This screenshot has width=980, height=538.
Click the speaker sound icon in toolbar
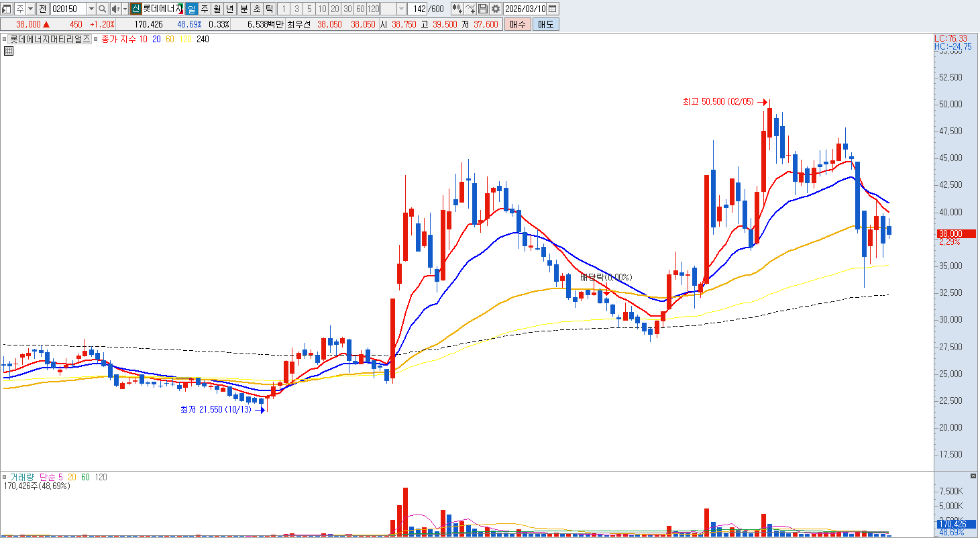tap(115, 9)
